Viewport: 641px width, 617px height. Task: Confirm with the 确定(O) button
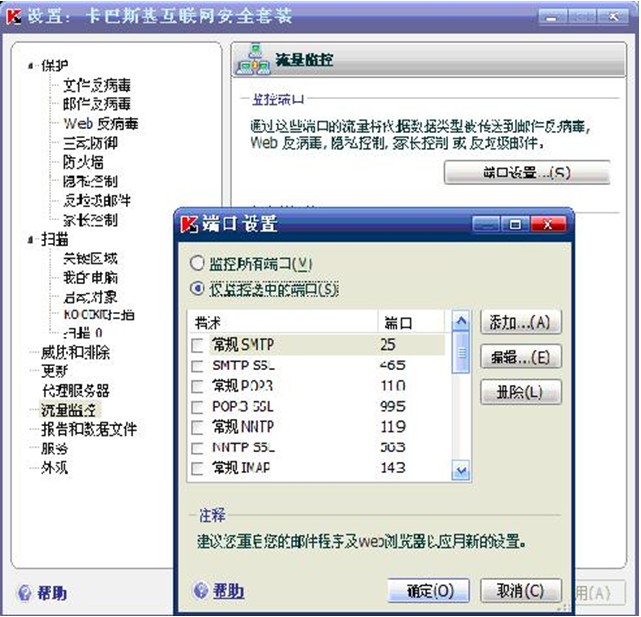pos(428,591)
